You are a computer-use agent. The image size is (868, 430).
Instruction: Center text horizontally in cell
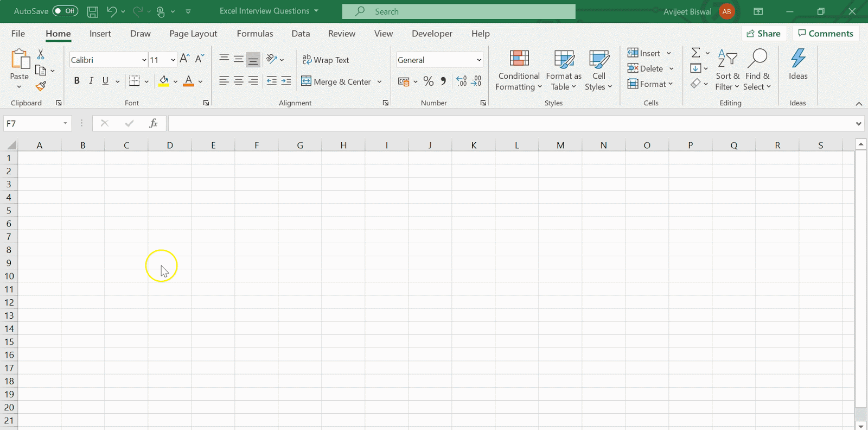pos(239,81)
